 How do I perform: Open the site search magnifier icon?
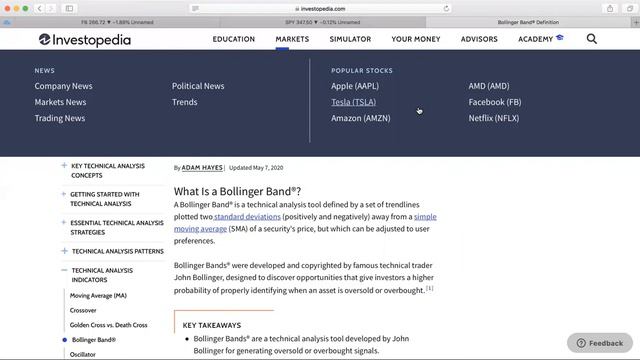click(x=591, y=39)
